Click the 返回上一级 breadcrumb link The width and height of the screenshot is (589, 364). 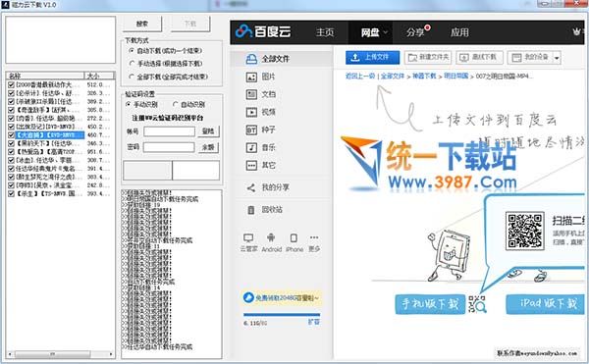tap(360, 76)
